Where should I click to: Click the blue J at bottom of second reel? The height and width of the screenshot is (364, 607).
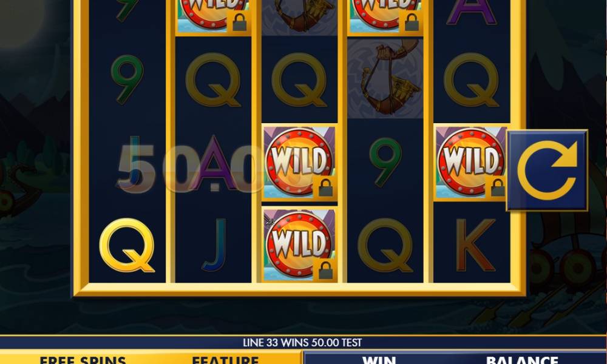tap(214, 245)
